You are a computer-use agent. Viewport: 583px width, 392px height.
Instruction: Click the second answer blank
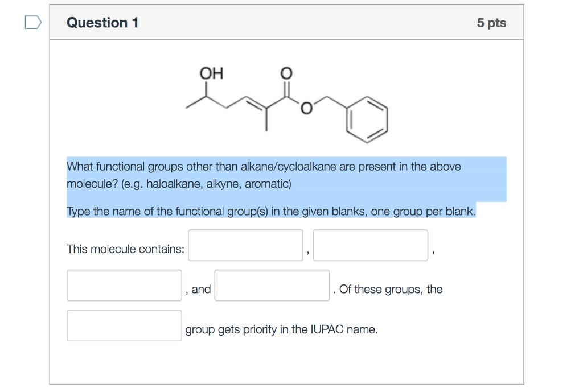(370, 245)
